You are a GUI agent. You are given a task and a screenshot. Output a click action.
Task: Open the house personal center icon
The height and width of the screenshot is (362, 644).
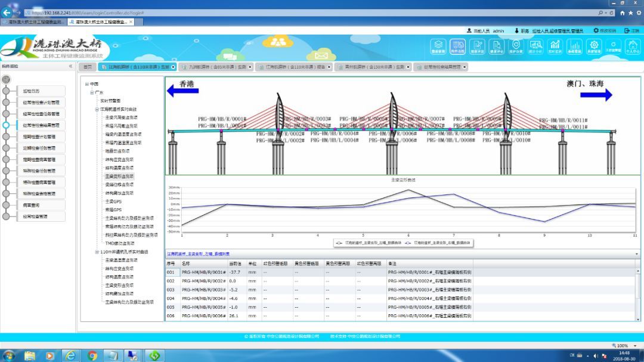tap(633, 47)
